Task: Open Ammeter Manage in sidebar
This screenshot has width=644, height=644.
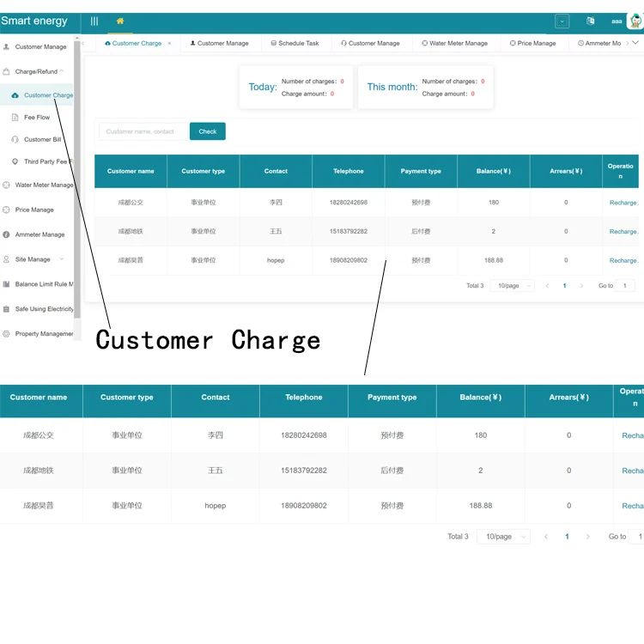Action: pyautogui.click(x=39, y=234)
